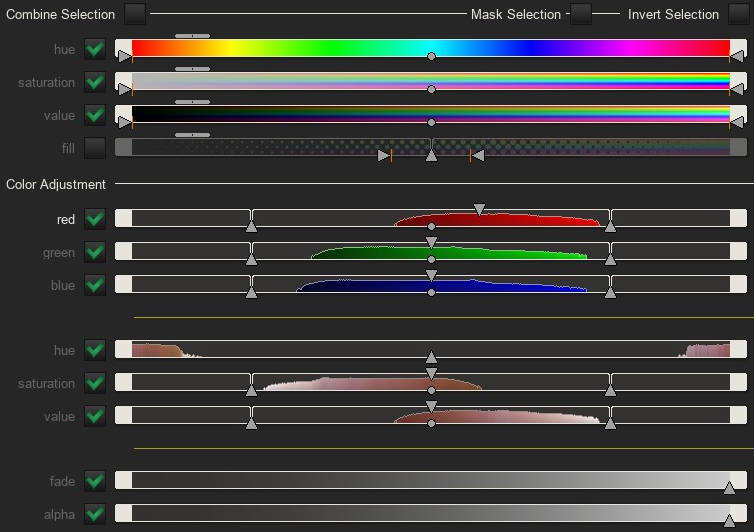Click the left range arrow on hue selection bar
This screenshot has width=754, height=532.
click(125, 57)
